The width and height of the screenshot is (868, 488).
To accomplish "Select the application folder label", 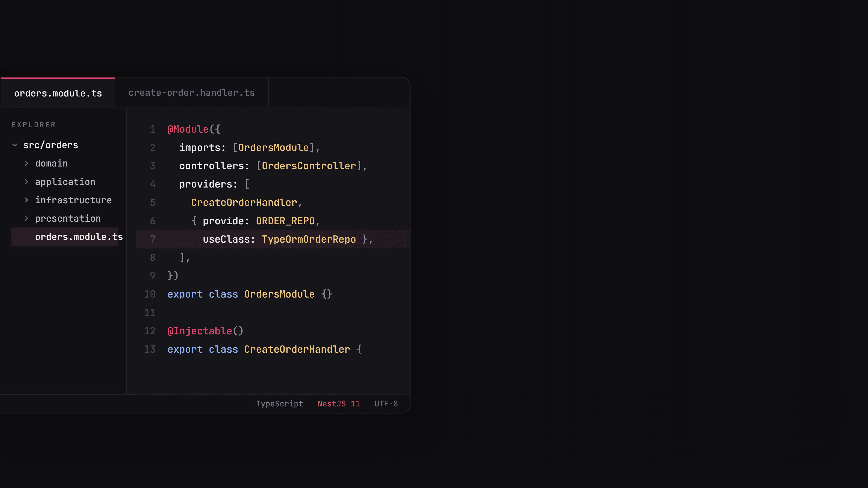I will point(65,182).
